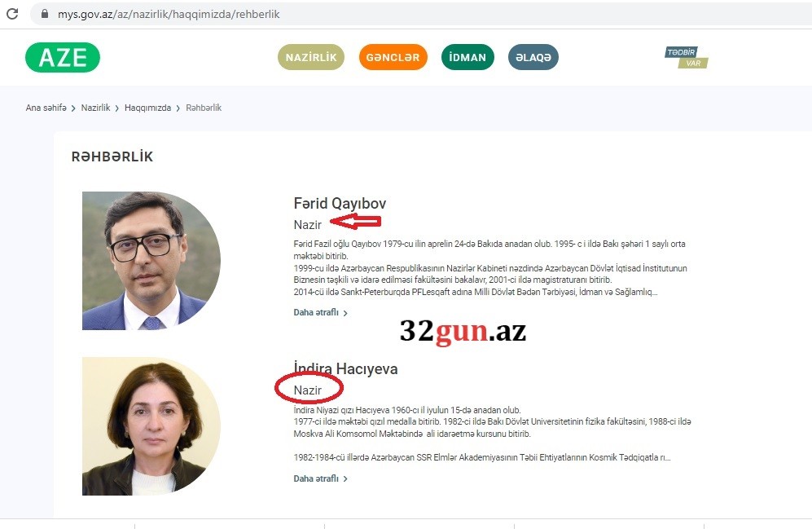Click chevron arrow beside first Daha ətraflı

(x=345, y=313)
